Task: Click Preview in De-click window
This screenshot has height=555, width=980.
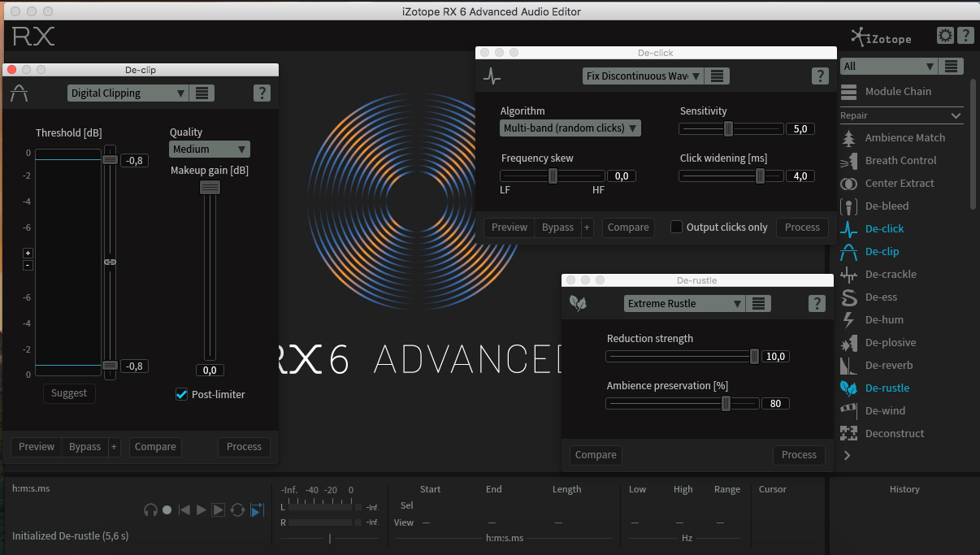Action: click(510, 228)
